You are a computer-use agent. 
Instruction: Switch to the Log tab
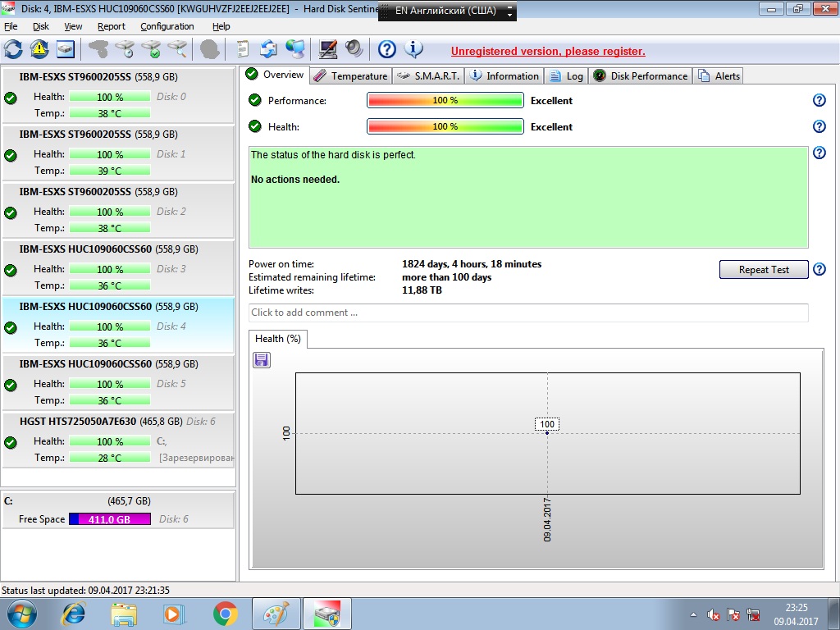(566, 76)
